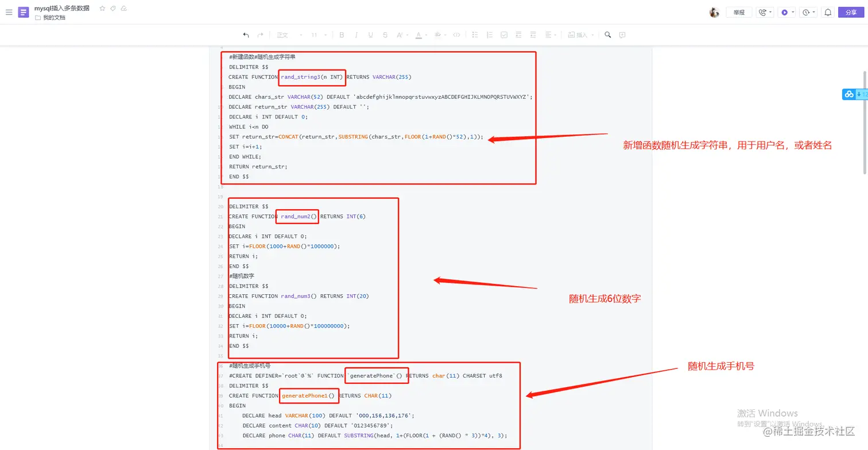
Task: Click the purple document icon
Action: pyautogui.click(x=24, y=12)
